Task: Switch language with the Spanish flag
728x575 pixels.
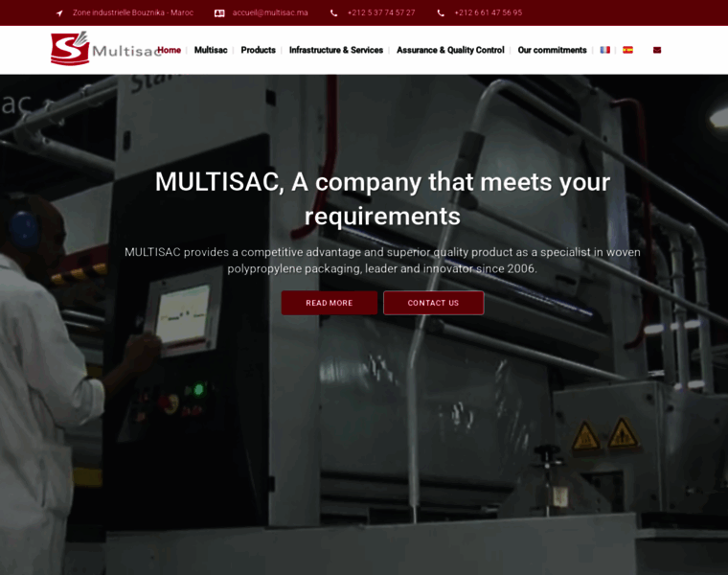Action: pos(627,50)
